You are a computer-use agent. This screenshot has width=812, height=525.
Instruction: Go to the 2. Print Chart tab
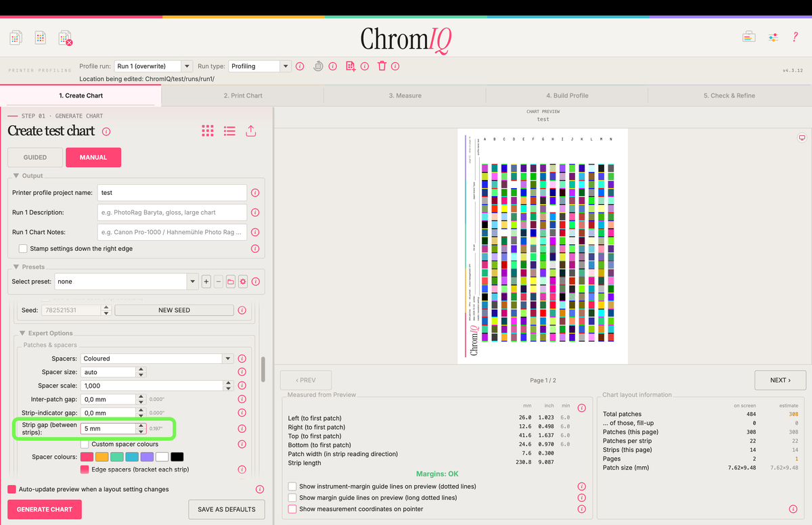pos(243,95)
